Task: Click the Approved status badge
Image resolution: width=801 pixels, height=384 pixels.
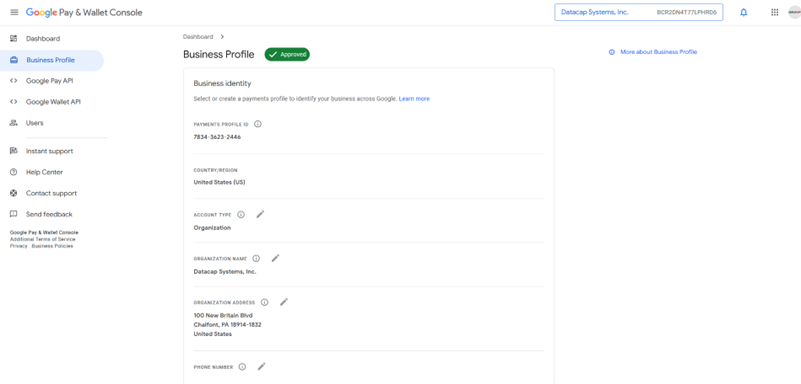Action: [287, 54]
